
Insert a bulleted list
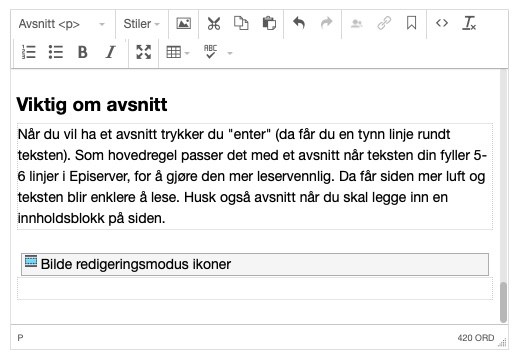[56, 52]
